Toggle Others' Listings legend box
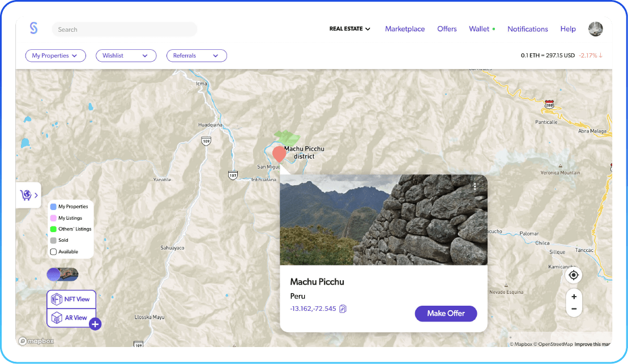This screenshot has width=628, height=364. (x=53, y=229)
